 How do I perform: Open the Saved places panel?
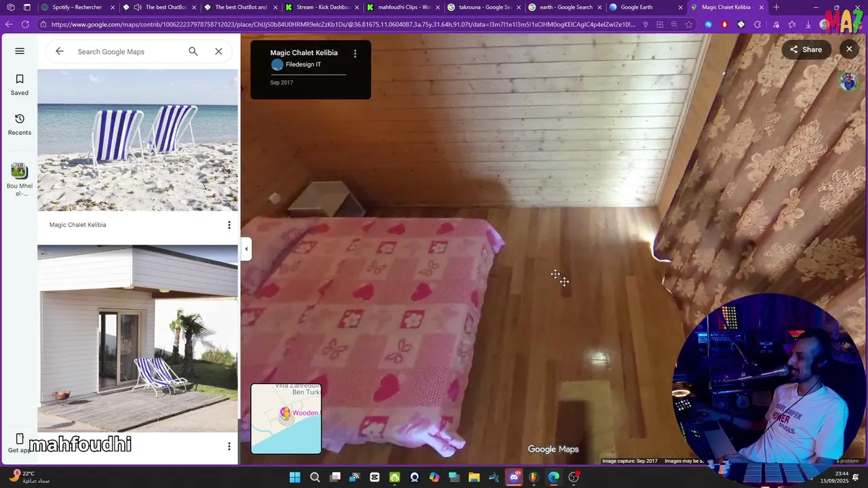pos(20,85)
